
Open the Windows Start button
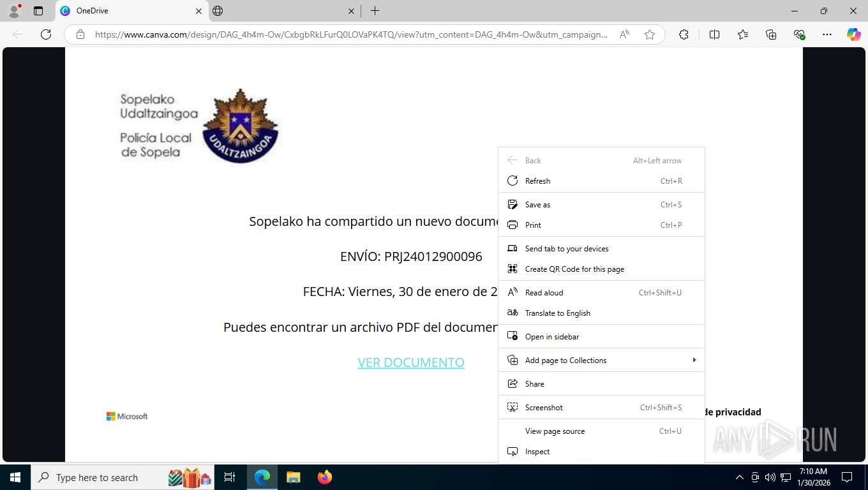pyautogui.click(x=15, y=477)
